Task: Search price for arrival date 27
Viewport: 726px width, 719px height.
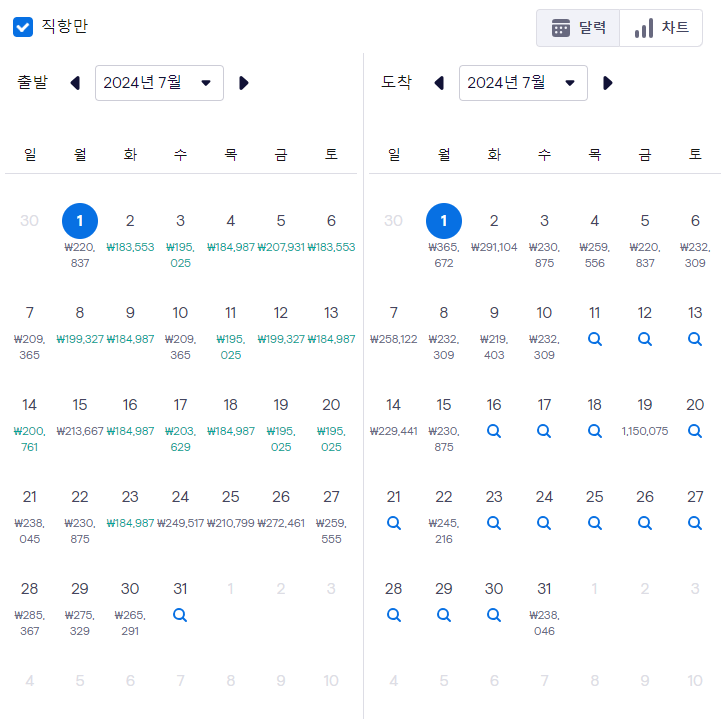Action: pos(695,523)
